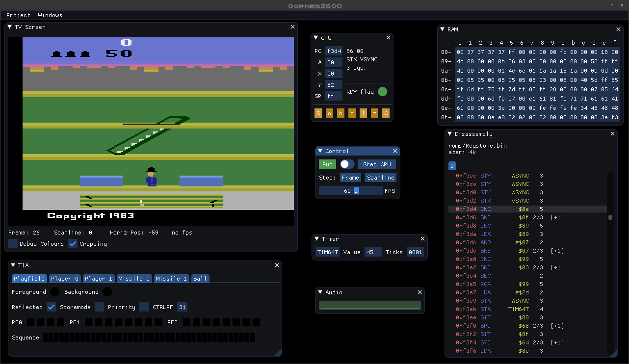Select disassembly row 0xf3d4 INC
This screenshot has width=629, height=364.
point(527,209)
